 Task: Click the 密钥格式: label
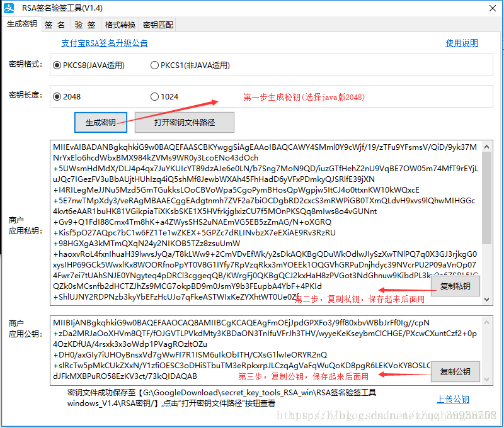point(25,64)
